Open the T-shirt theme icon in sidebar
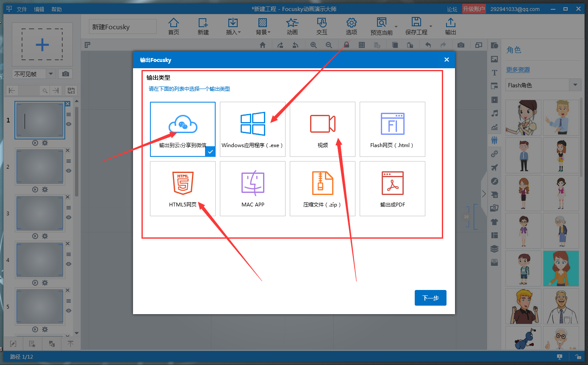Viewport: 588px width, 365px height. [494, 222]
